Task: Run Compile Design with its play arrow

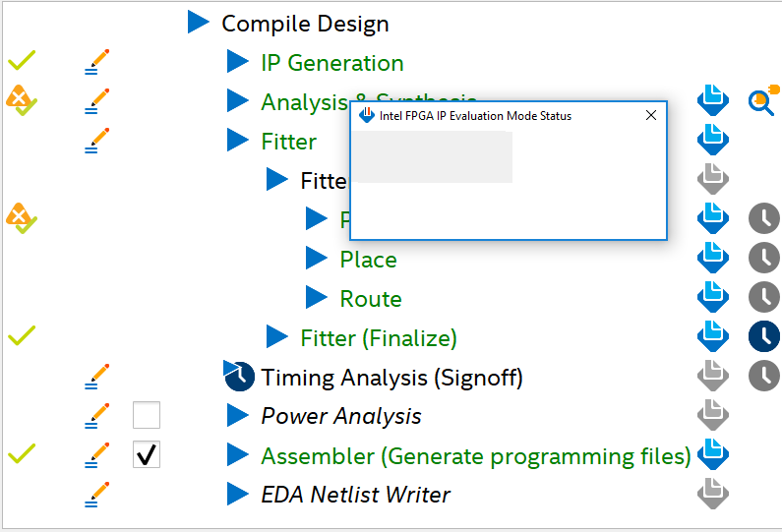Action: click(x=199, y=23)
